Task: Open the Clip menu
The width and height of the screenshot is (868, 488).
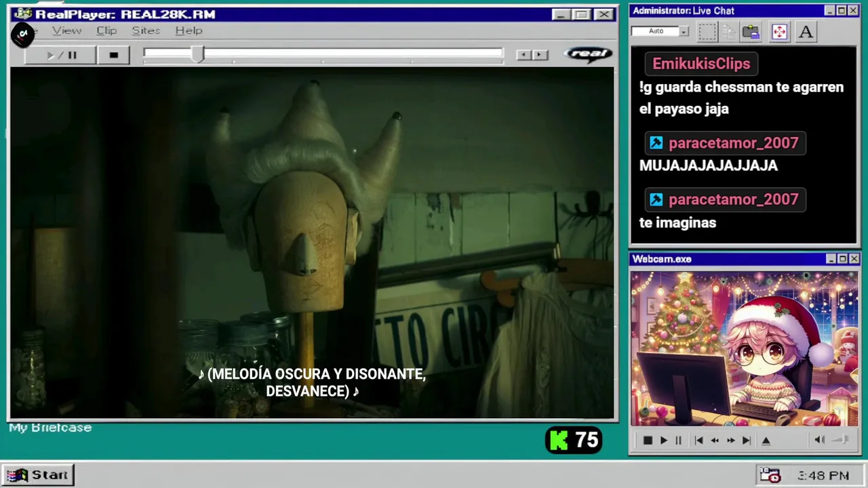Action: [106, 30]
